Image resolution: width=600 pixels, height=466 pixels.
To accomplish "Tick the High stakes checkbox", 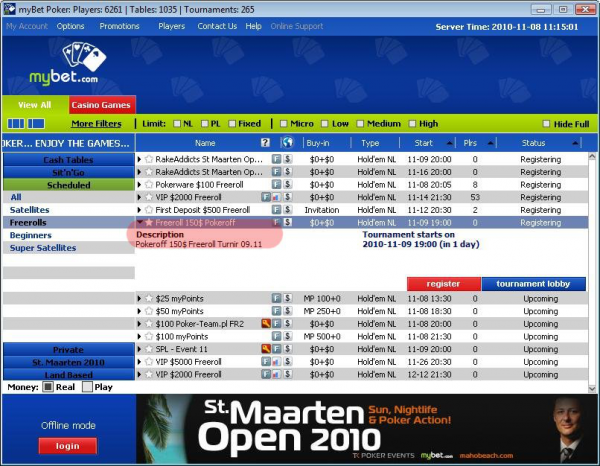I will [x=412, y=124].
